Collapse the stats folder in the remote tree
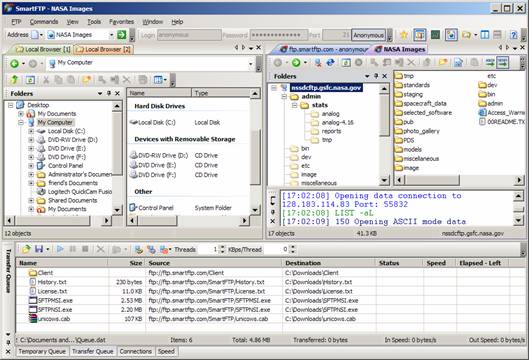 coord(295,105)
